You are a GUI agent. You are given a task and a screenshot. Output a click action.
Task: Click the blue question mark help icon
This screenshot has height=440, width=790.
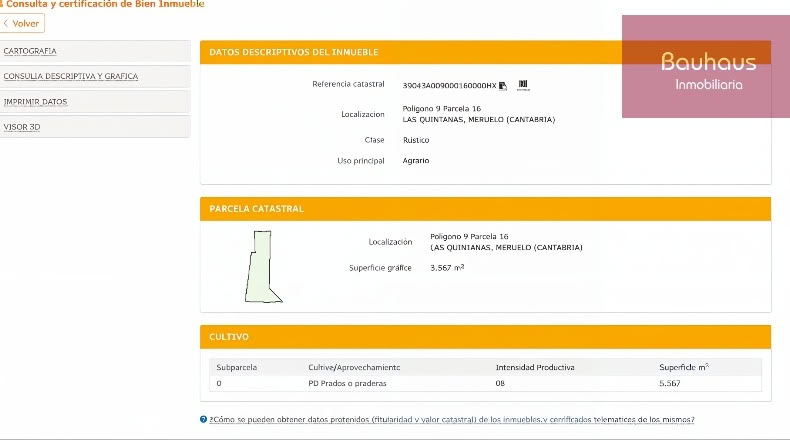(x=204, y=419)
